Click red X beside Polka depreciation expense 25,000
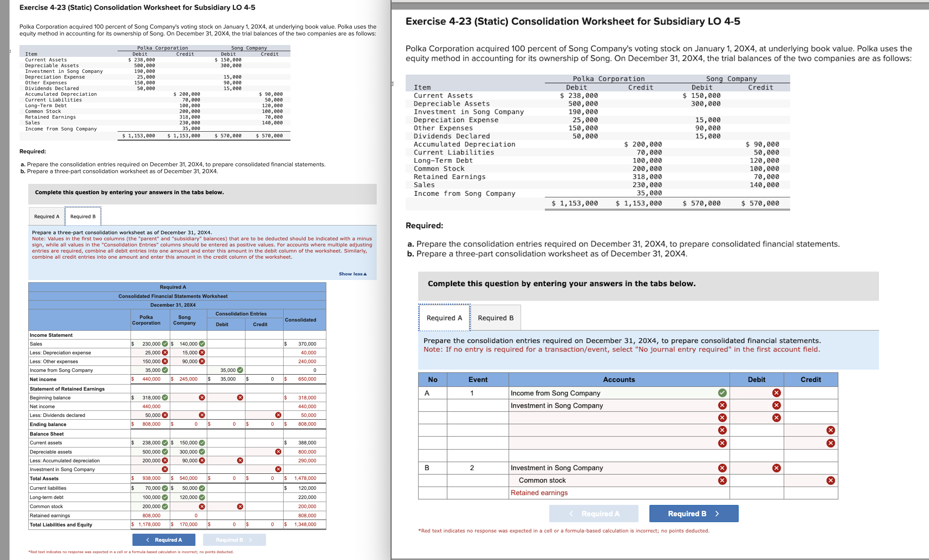 point(165,352)
